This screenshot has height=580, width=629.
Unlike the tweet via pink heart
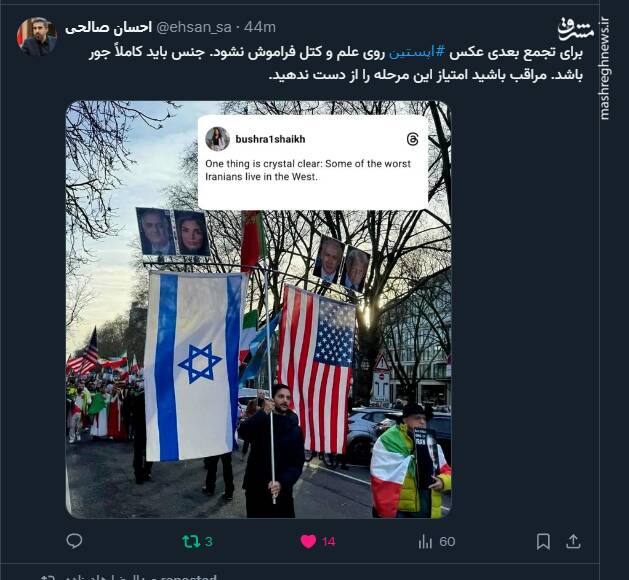pyautogui.click(x=308, y=541)
